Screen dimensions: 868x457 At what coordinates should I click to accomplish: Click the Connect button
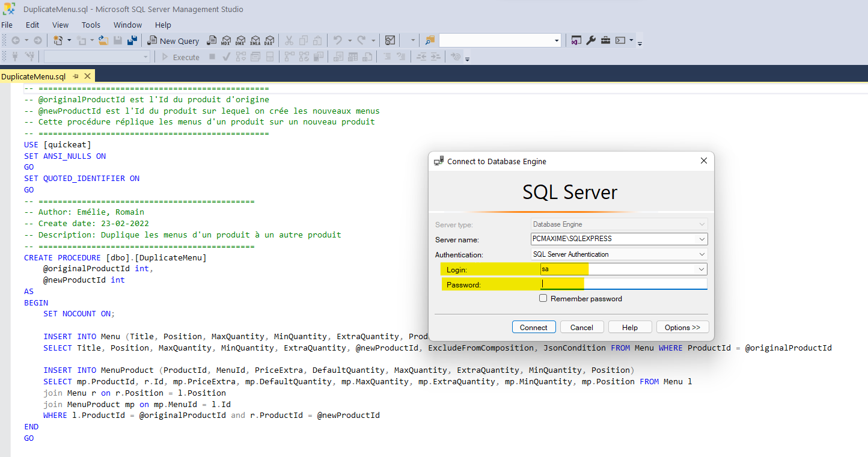click(x=534, y=327)
